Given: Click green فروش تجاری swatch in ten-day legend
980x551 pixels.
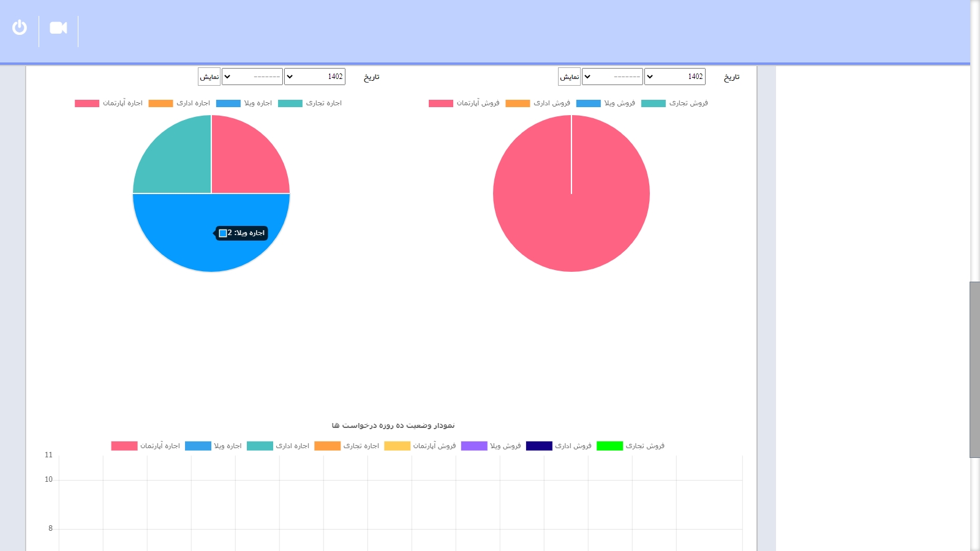Looking at the screenshot, I should (x=609, y=446).
